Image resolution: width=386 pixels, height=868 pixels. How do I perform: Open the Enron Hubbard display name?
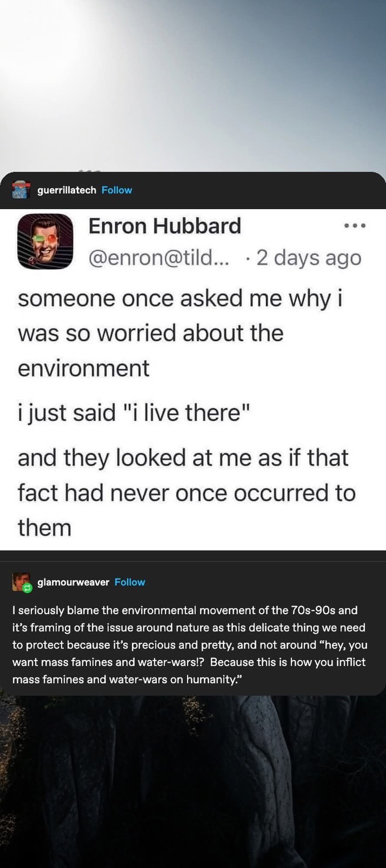click(x=165, y=226)
